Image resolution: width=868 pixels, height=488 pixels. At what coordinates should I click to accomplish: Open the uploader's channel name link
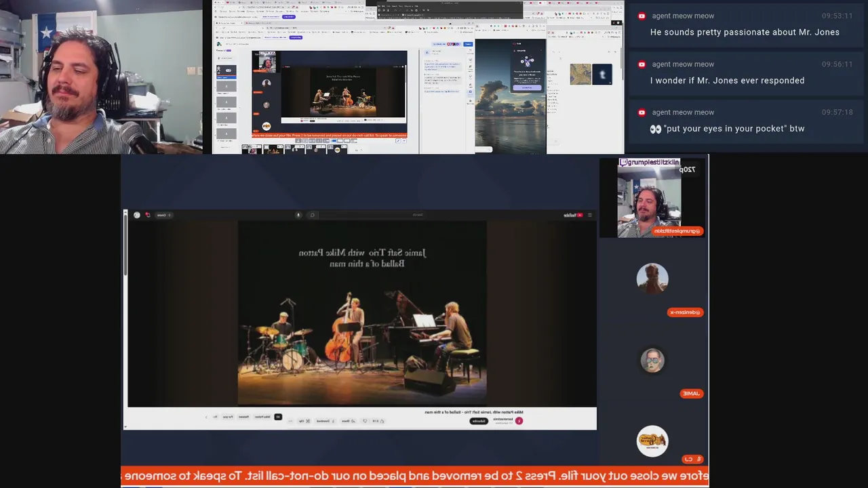click(502, 419)
